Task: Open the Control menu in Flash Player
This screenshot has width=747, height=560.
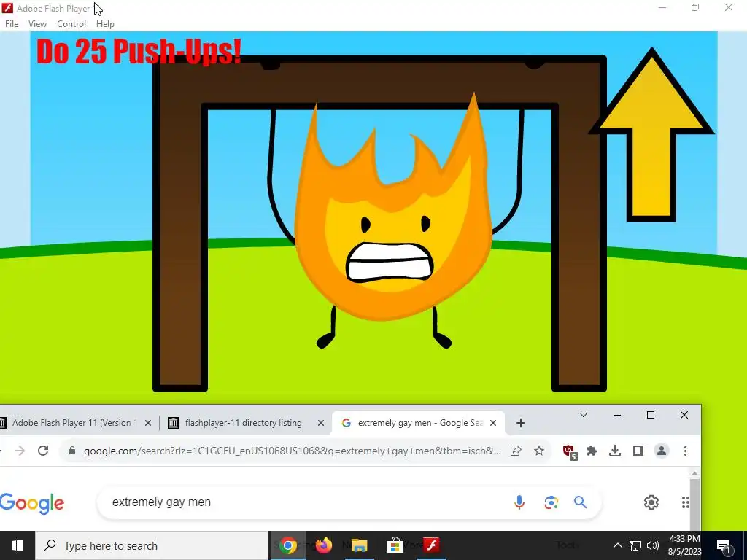Action: pos(71,24)
